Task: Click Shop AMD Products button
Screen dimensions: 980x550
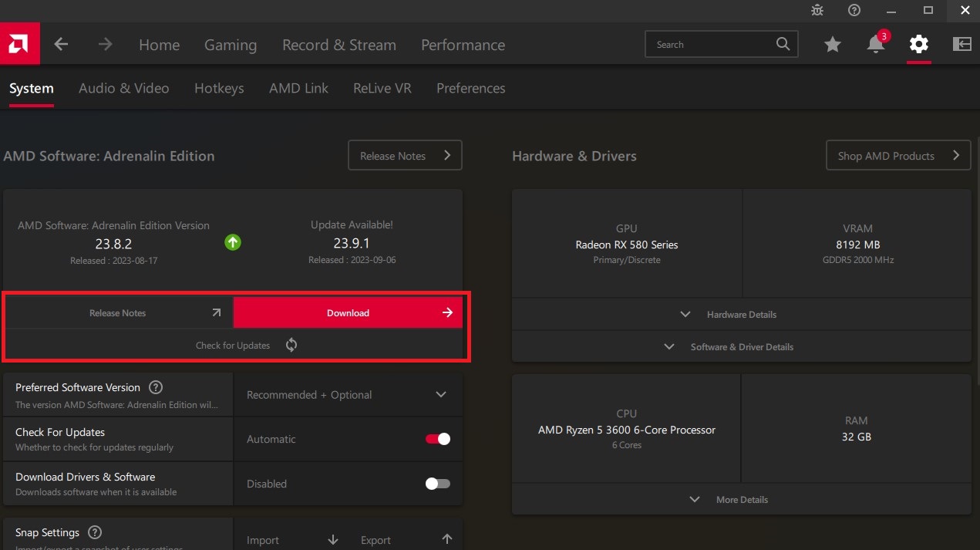Action: (897, 155)
